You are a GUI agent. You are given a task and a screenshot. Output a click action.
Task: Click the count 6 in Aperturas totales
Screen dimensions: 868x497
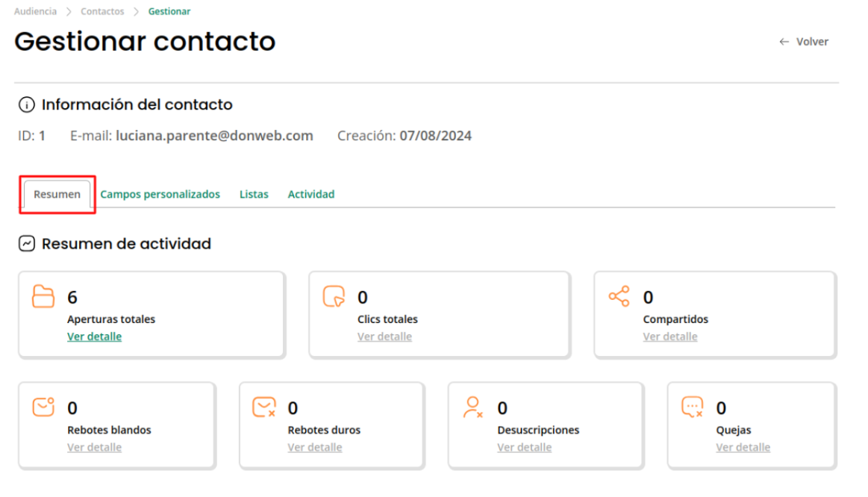[72, 298]
